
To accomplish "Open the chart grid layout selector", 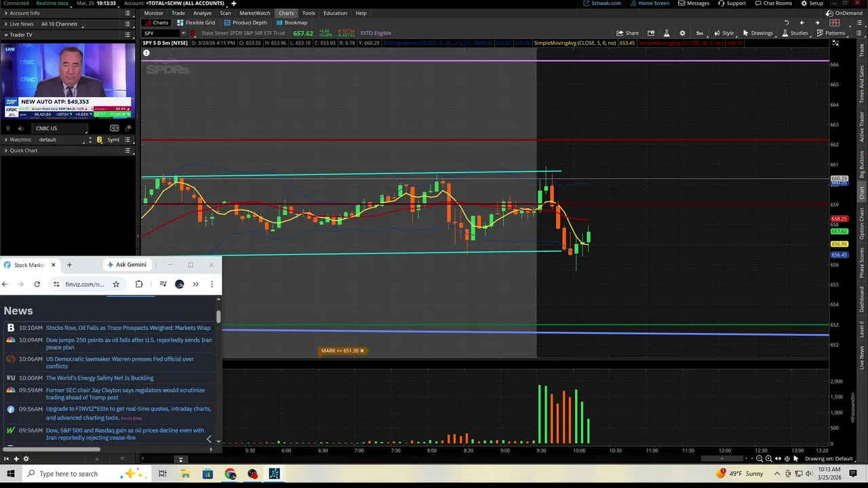I will click(835, 22).
